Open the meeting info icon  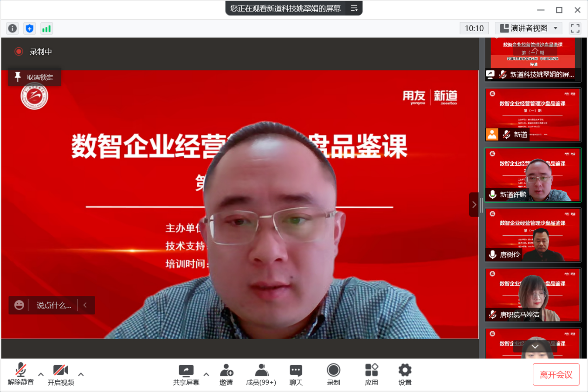point(13,28)
